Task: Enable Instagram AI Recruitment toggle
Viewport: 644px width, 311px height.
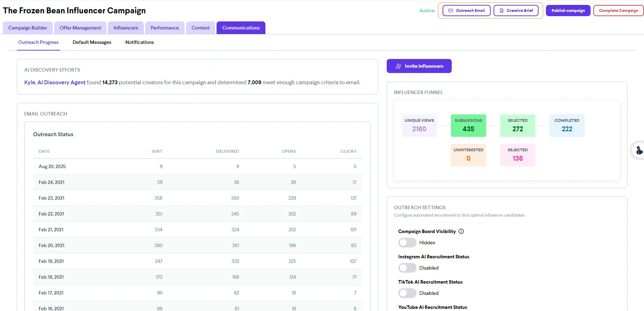Action: coord(407,268)
